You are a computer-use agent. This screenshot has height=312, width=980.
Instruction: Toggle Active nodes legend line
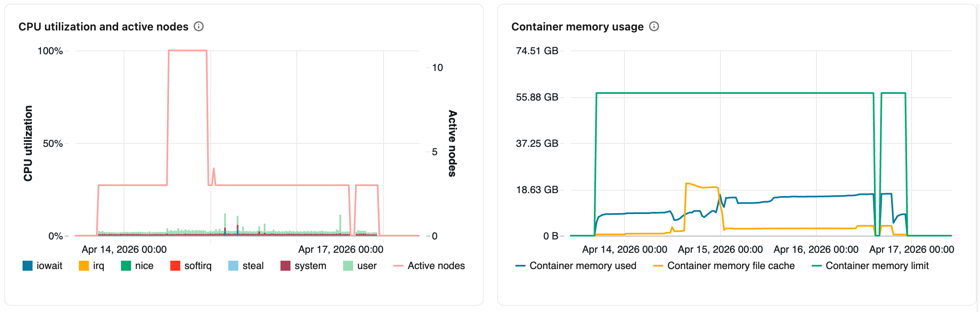pyautogui.click(x=399, y=266)
